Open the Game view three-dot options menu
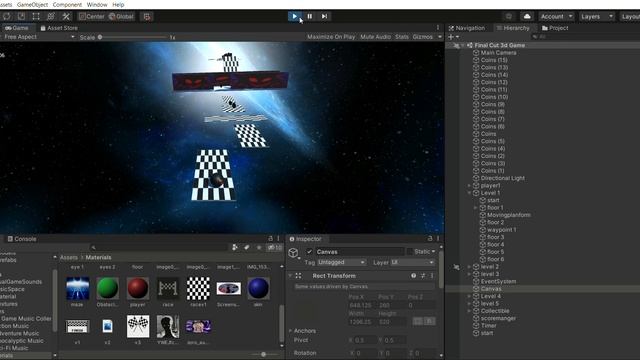The height and width of the screenshot is (360, 640). pyautogui.click(x=438, y=28)
